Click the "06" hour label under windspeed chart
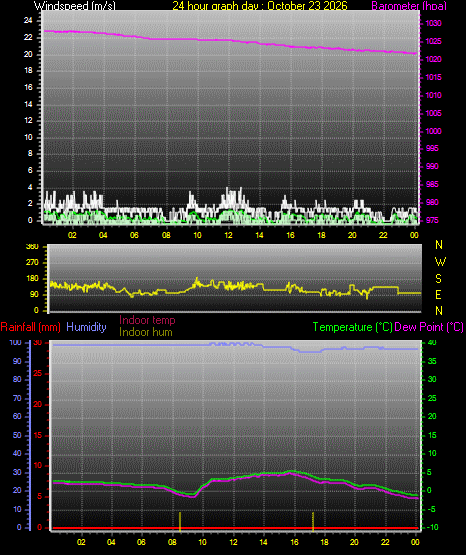This screenshot has width=466, height=555. click(x=134, y=235)
